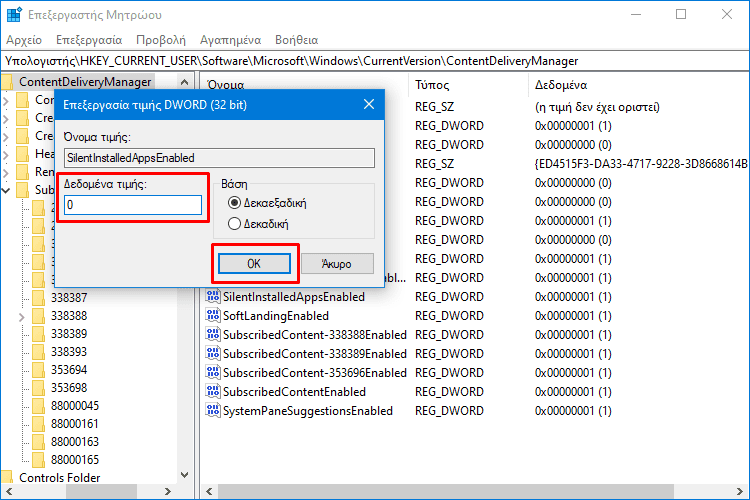Click the Controls Folder key icon
750x500 pixels.
coord(7,478)
